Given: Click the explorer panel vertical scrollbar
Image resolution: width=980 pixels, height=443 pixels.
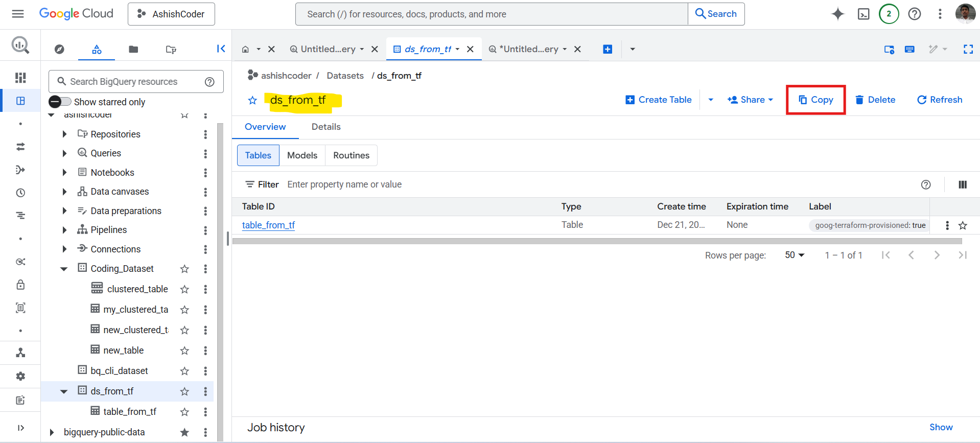Looking at the screenshot, I should (x=220, y=281).
